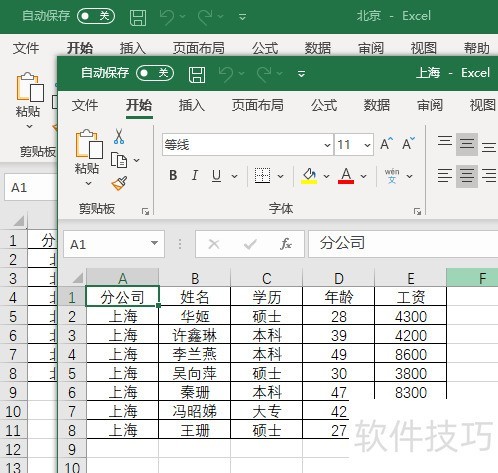Viewport: 498px width, 473px height.
Task: Switch to 公式 tab in the Shanghai window
Action: 324,105
